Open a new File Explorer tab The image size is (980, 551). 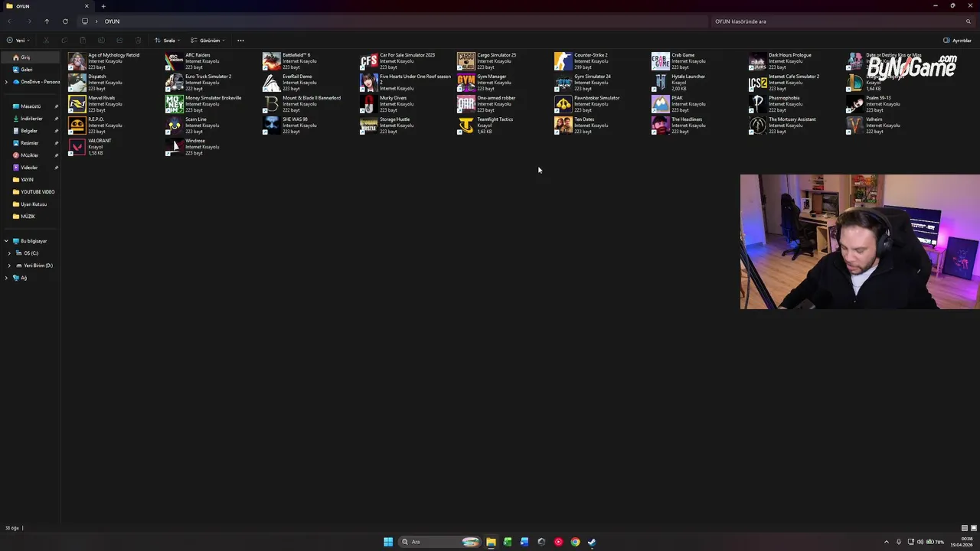click(103, 6)
